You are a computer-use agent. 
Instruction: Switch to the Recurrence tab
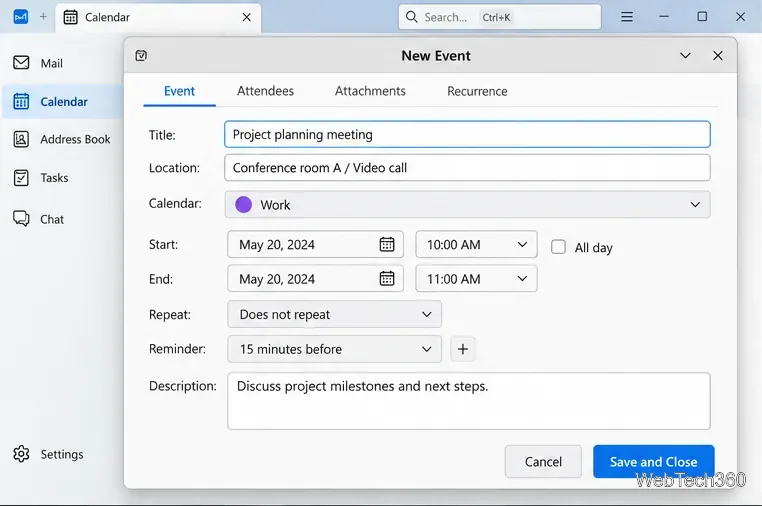[477, 91]
